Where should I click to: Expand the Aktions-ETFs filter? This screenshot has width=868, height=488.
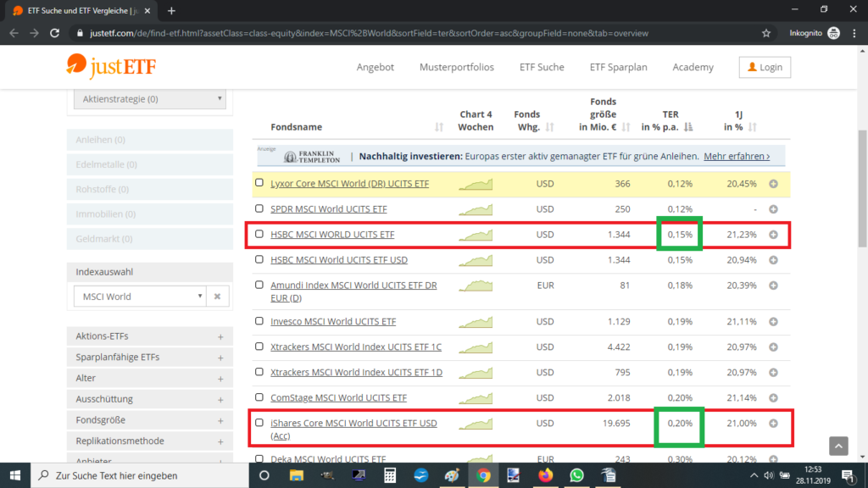point(149,336)
